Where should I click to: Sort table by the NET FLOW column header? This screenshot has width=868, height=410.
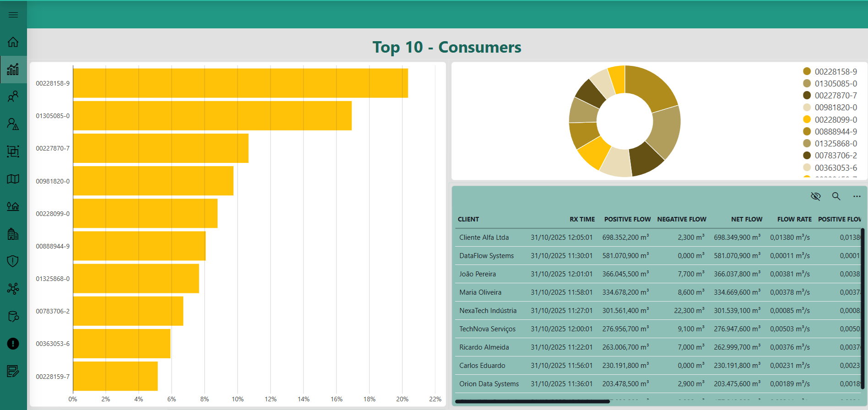(x=746, y=219)
